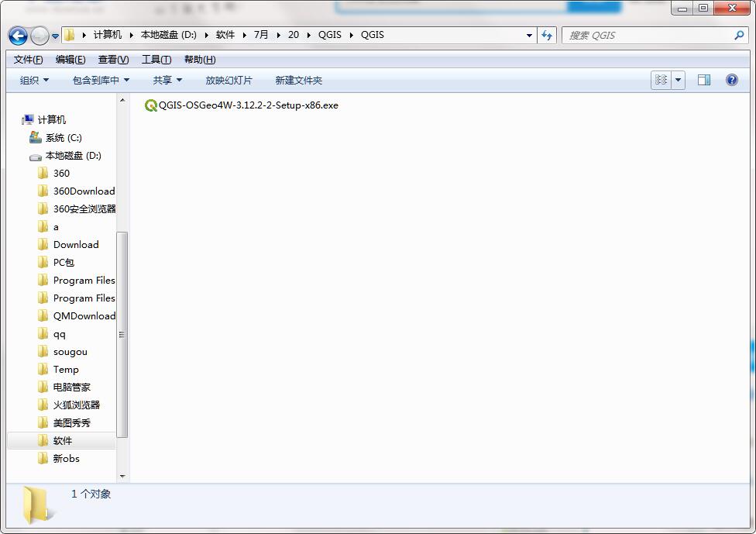Image resolution: width=756 pixels, height=534 pixels.
Task: Click the Forward navigation arrow button
Action: 40,36
